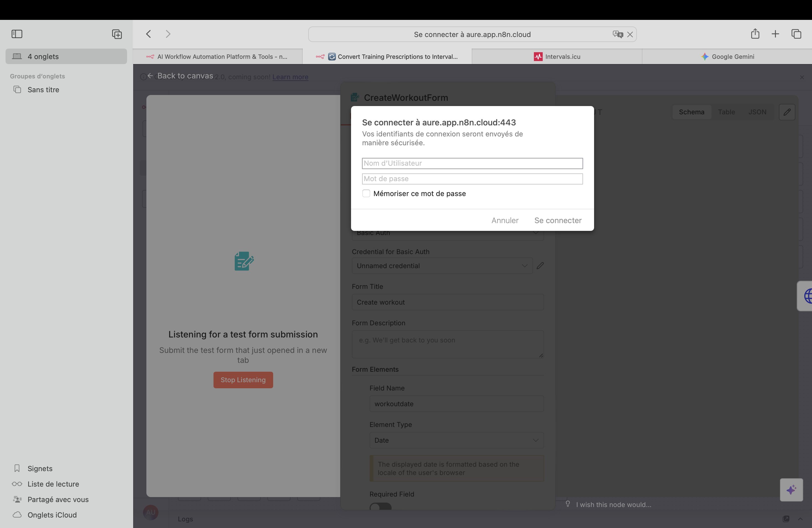Toggle the Required Field switch

(380, 506)
